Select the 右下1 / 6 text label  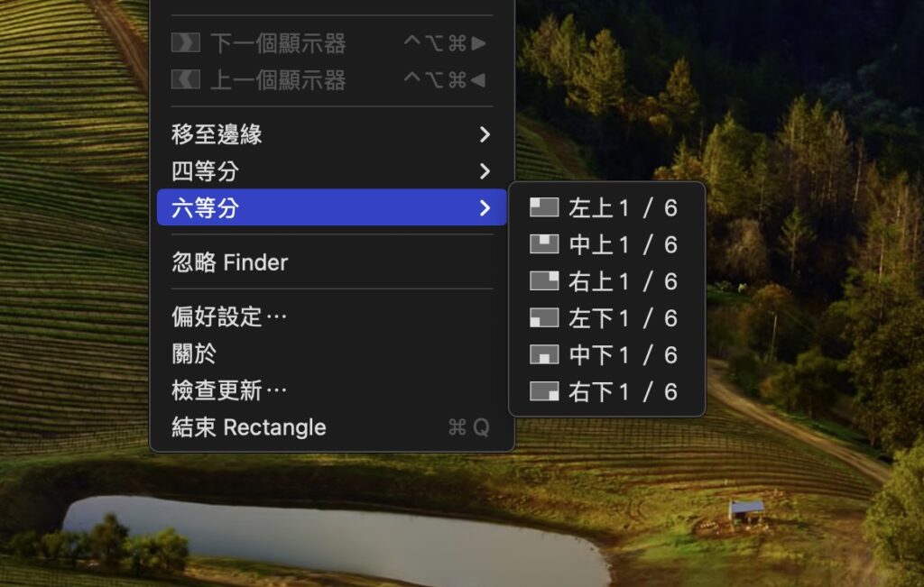pos(623,392)
